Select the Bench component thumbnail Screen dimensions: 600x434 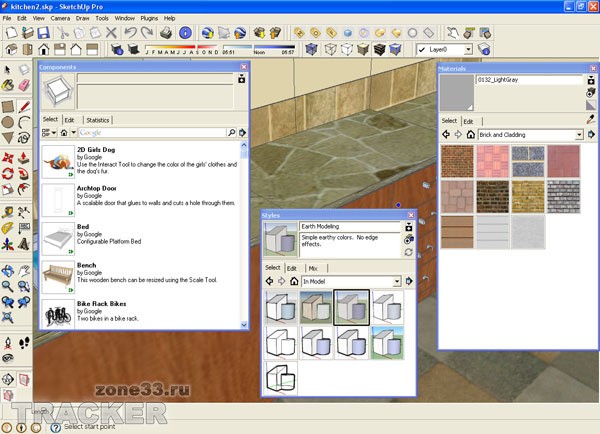point(58,277)
